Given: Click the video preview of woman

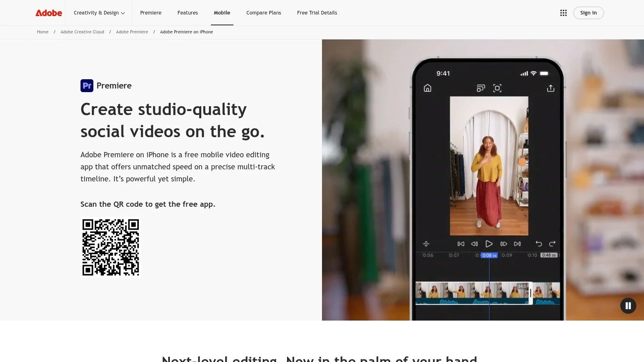Looking at the screenshot, I should (x=489, y=166).
